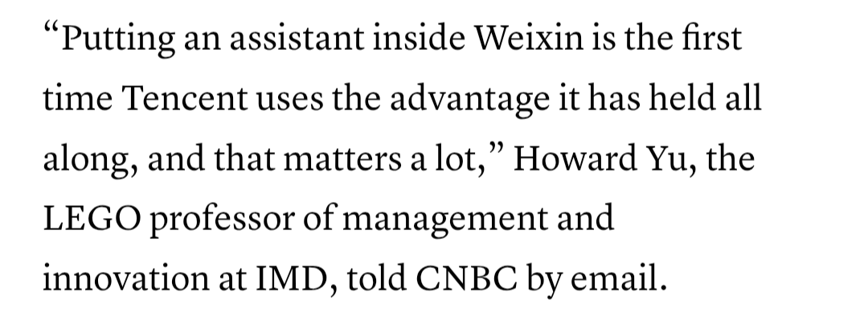Click the word "Tencent" in the text
The width and height of the screenshot is (868, 321).
(x=184, y=99)
